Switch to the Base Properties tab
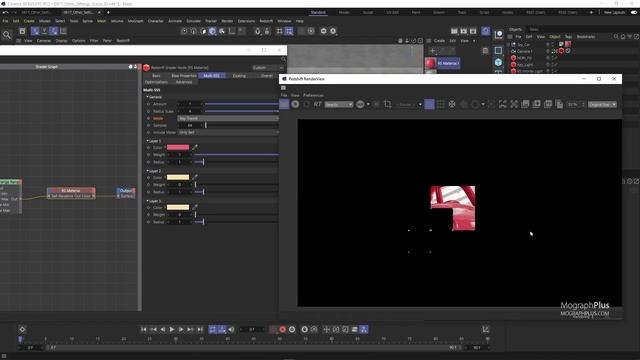 pos(184,76)
